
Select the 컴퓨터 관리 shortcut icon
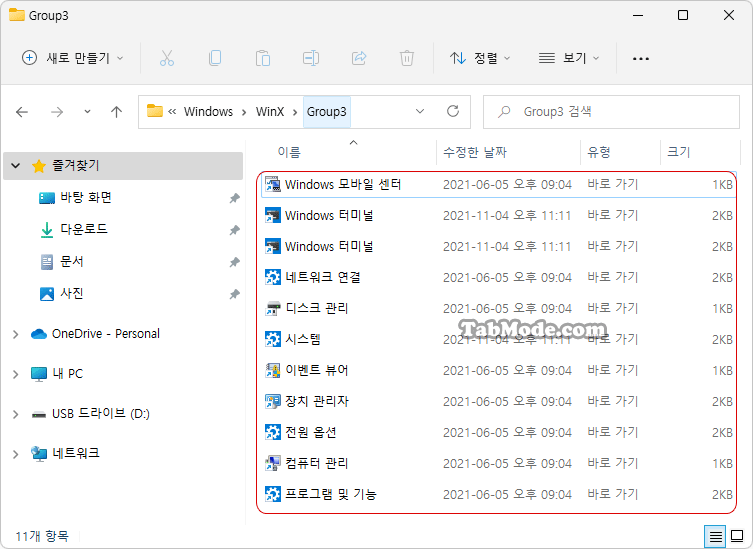point(273,463)
